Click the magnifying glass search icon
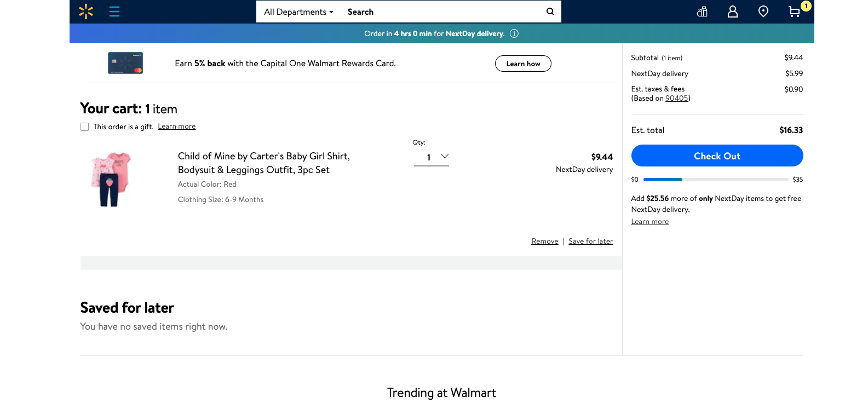The width and height of the screenshot is (868, 414). (x=550, y=12)
